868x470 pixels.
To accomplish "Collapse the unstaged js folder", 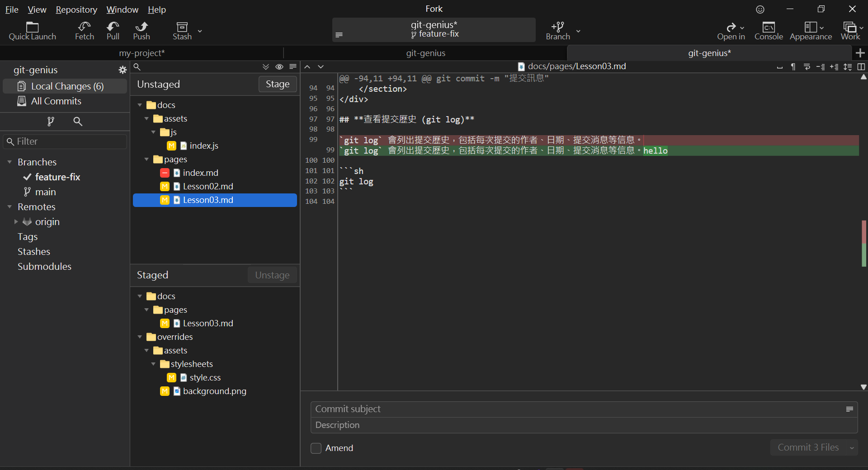I will (153, 132).
